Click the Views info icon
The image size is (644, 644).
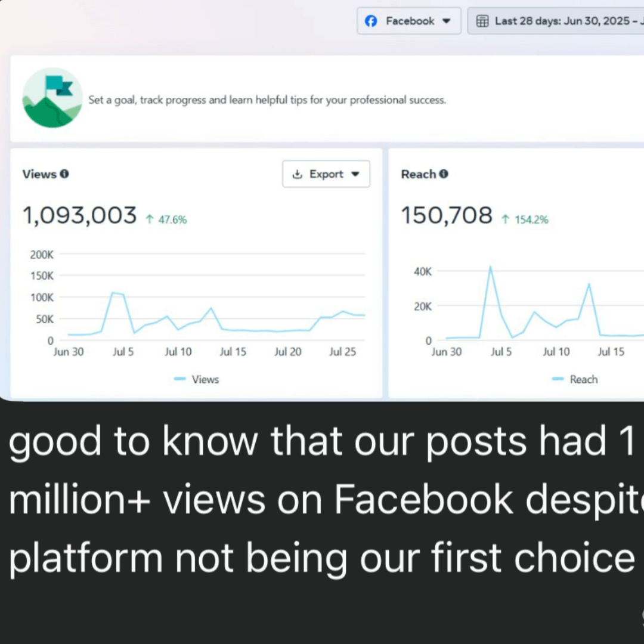(64, 174)
